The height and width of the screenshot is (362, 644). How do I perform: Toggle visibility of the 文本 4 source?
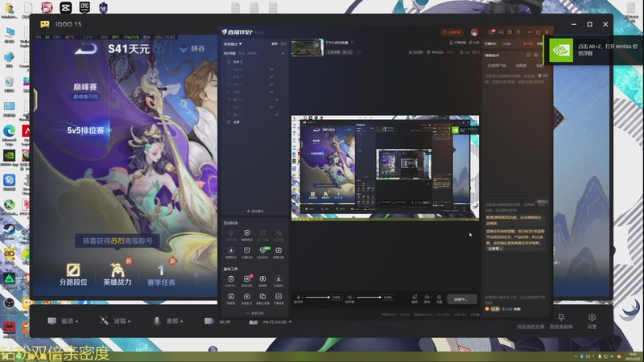point(271,69)
